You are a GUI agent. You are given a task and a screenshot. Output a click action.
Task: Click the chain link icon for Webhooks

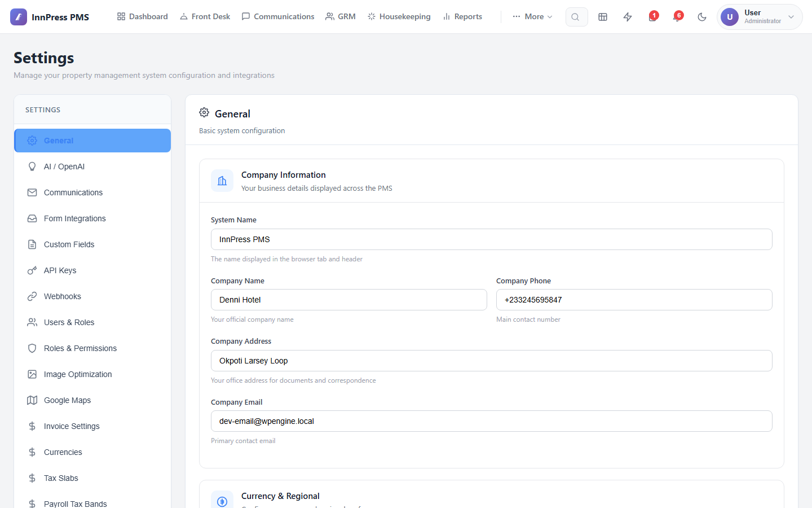(32, 296)
